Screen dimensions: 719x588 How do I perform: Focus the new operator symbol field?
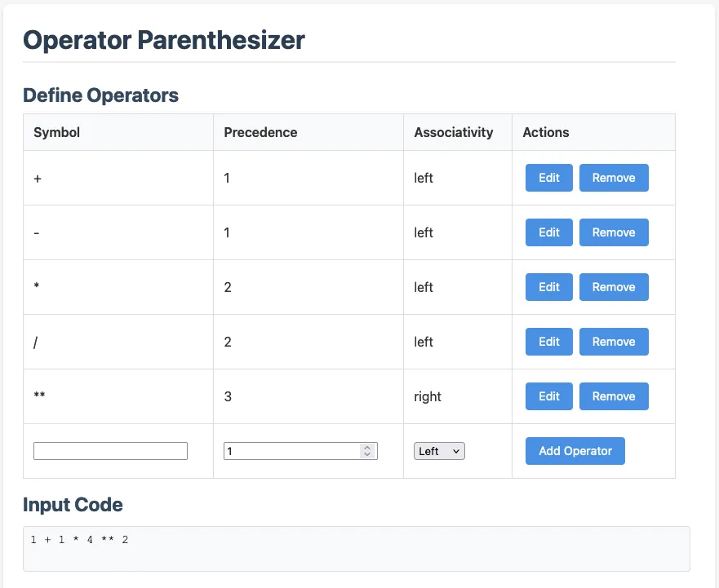(110, 451)
